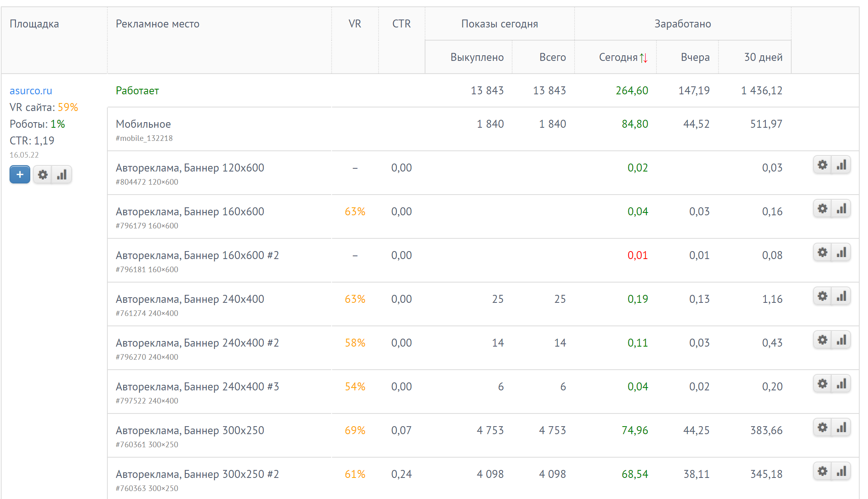Open the asurco.ru site link
868x499 pixels.
(31, 91)
